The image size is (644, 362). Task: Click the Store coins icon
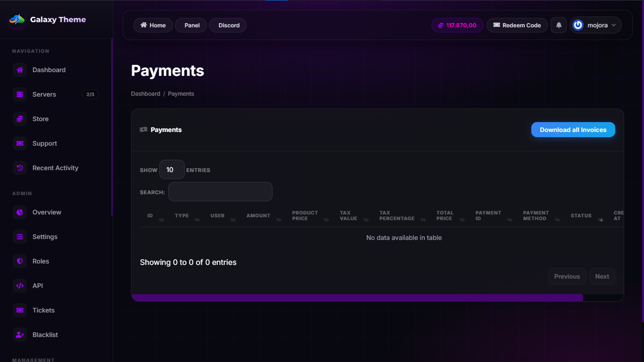pos(20,119)
